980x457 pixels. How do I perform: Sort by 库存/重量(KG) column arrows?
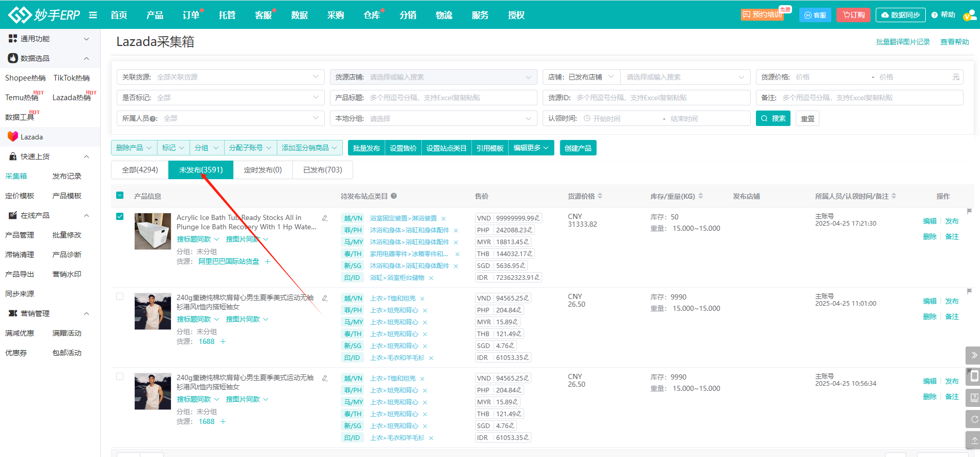click(701, 196)
